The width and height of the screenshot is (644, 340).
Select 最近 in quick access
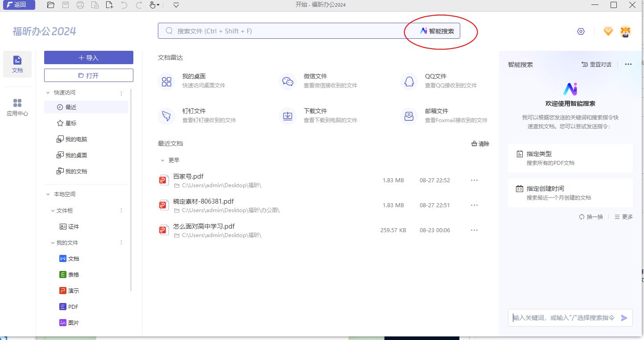pos(86,107)
